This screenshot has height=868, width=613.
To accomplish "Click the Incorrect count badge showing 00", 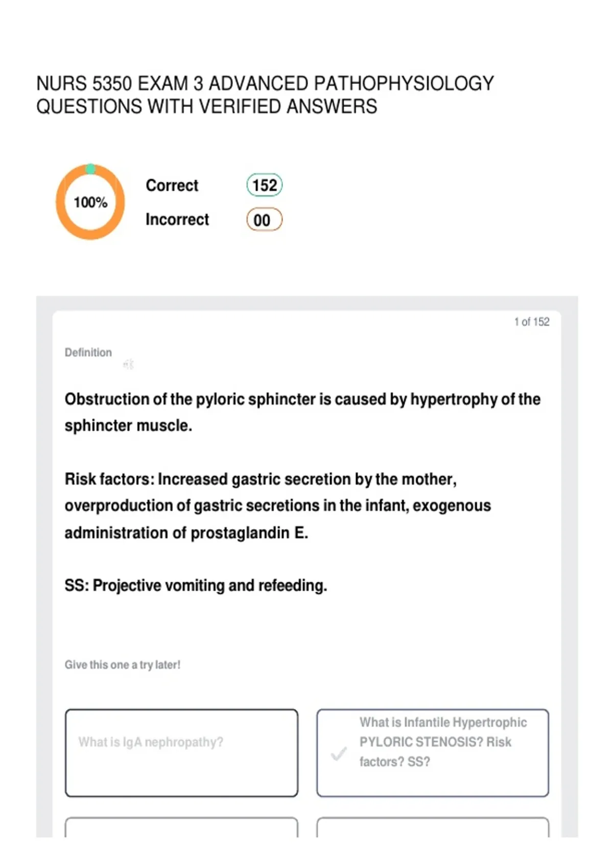I will [264, 220].
